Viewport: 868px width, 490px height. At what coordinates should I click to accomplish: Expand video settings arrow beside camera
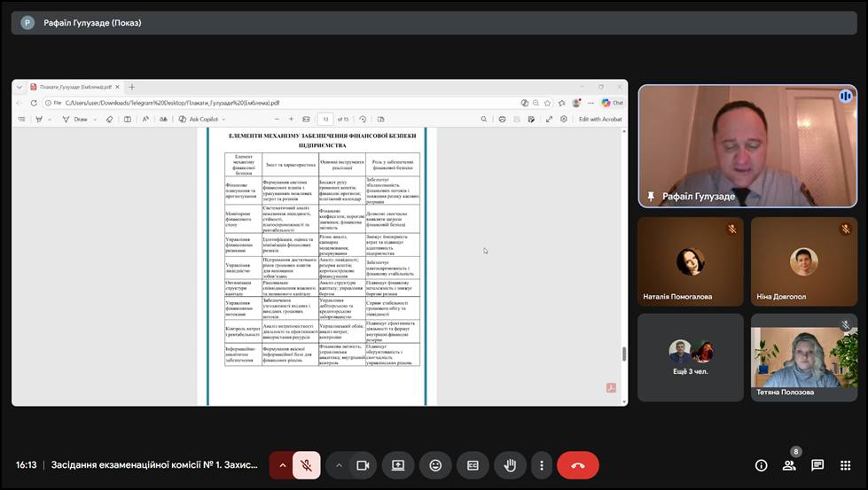339,465
